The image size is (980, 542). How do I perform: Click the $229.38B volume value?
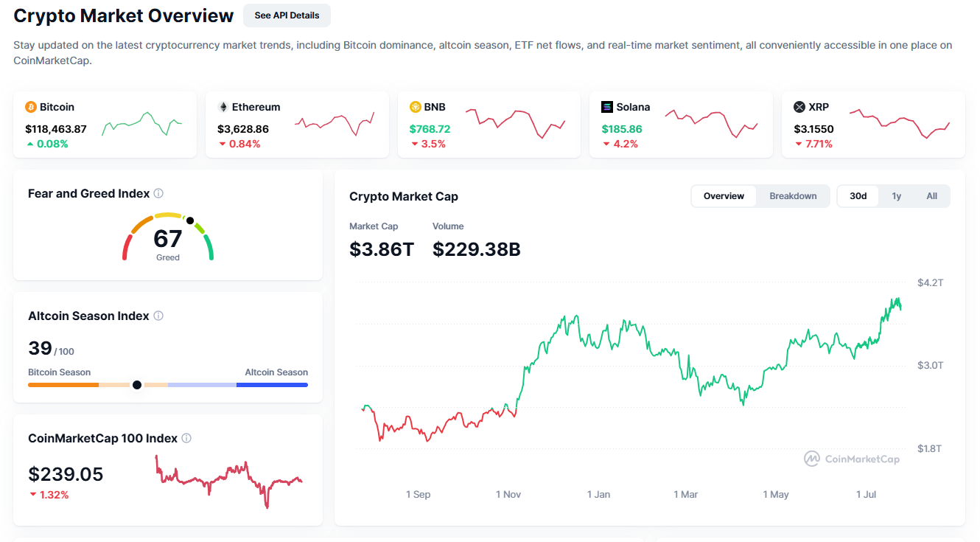click(x=477, y=249)
